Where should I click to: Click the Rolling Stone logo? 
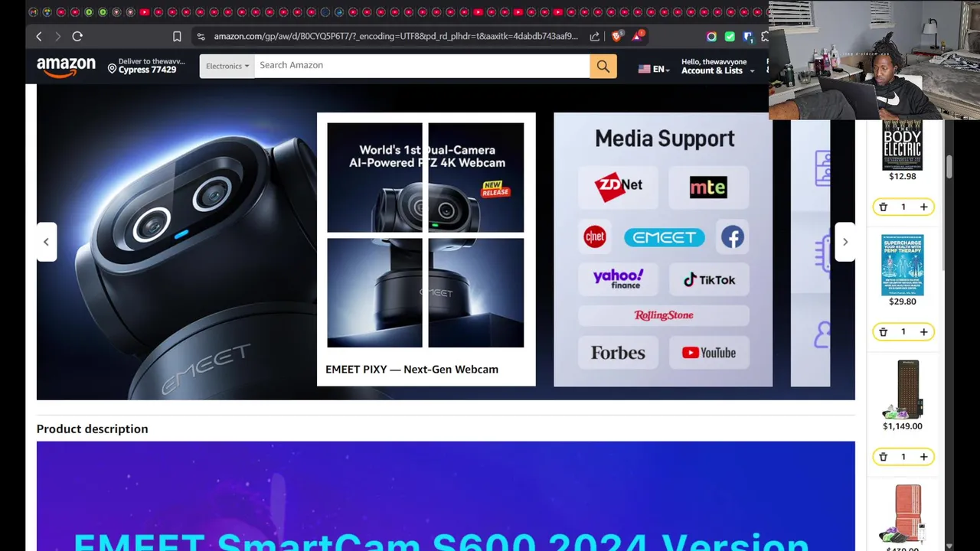pyautogui.click(x=664, y=315)
